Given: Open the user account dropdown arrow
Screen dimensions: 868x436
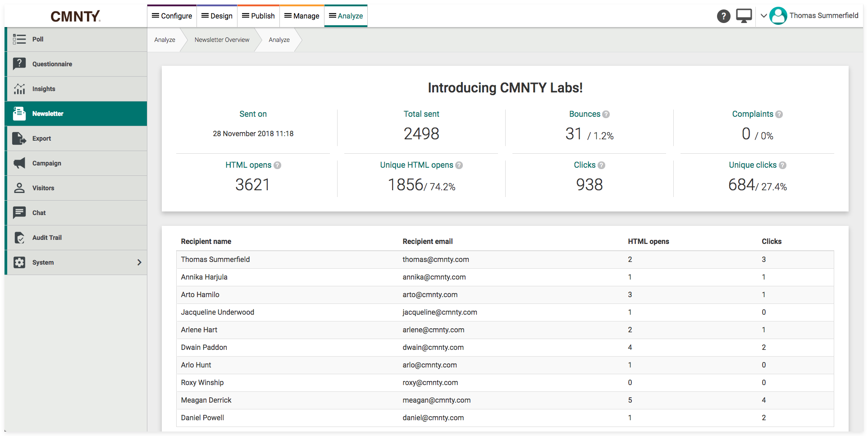Looking at the screenshot, I should 763,16.
